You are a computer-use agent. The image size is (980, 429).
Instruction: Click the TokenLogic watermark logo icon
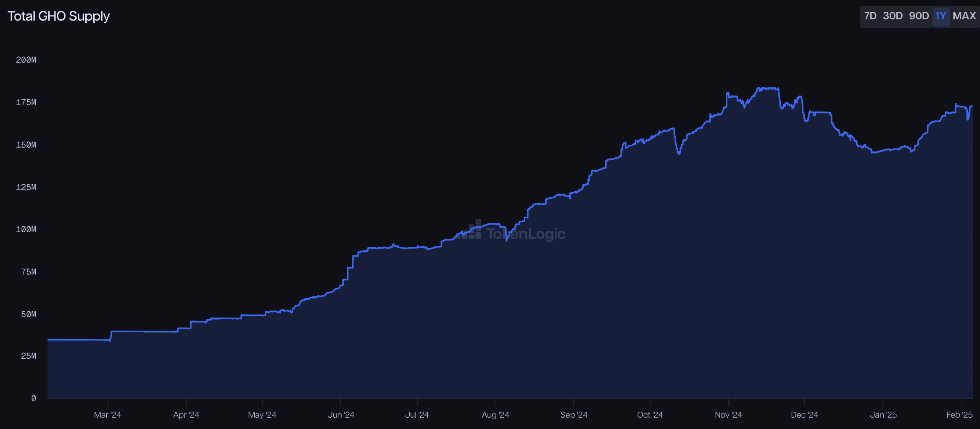coord(473,230)
